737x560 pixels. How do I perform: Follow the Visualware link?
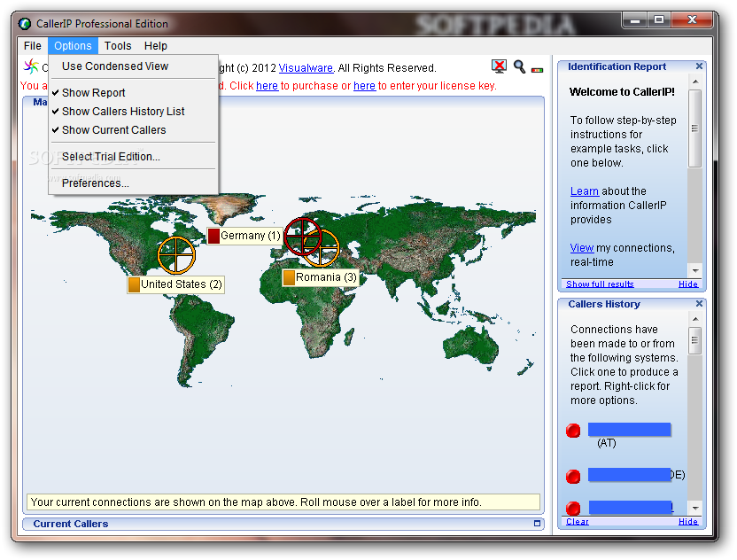coord(306,68)
